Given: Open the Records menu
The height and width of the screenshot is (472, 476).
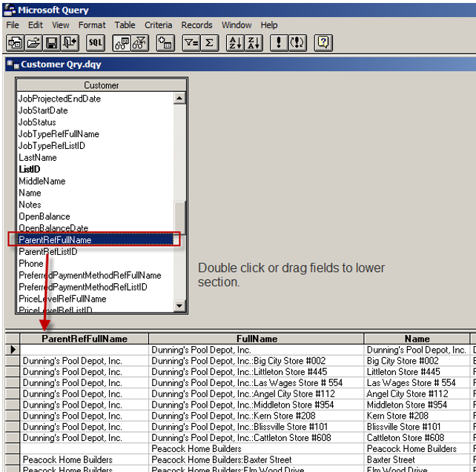Looking at the screenshot, I should pyautogui.click(x=196, y=24).
